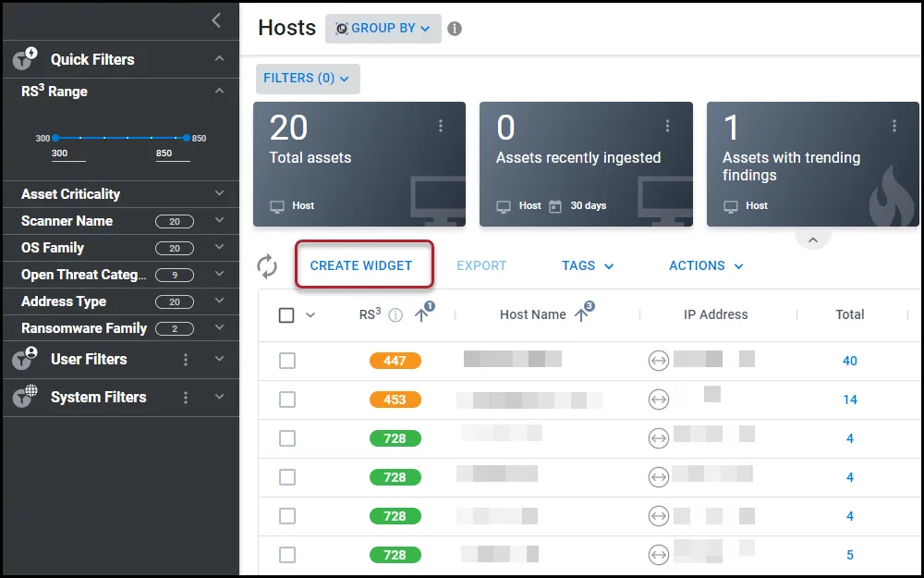This screenshot has height=578, width=924.
Task: Sort by the RS3 column arrow
Action: 421,314
